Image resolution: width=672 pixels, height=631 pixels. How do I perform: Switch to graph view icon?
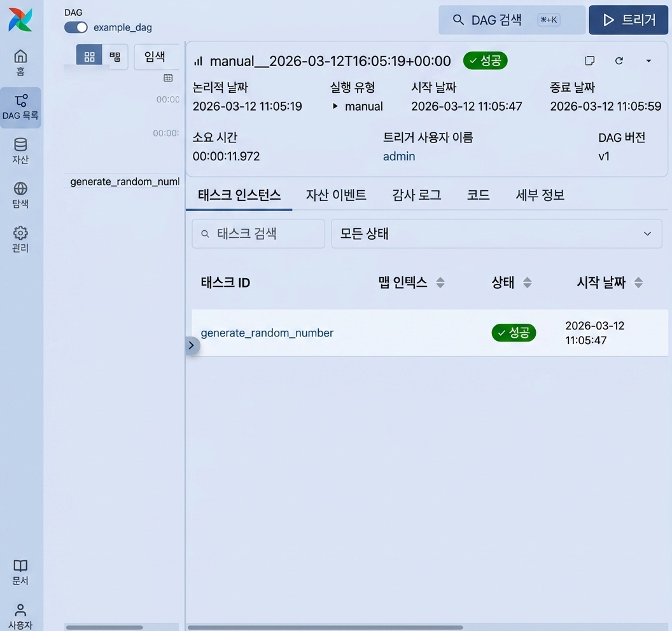pyautogui.click(x=115, y=57)
